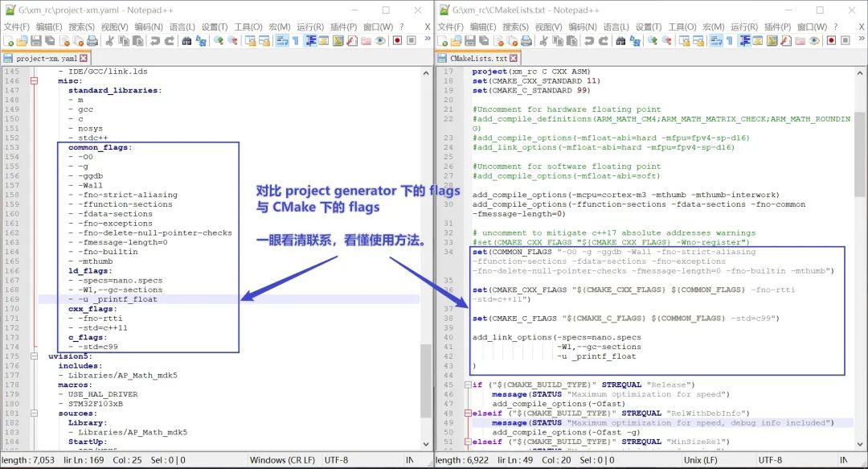868x469 pixels.
Task: Click Copy icon in project-xm.yaml window toolbar
Action: coord(124,40)
